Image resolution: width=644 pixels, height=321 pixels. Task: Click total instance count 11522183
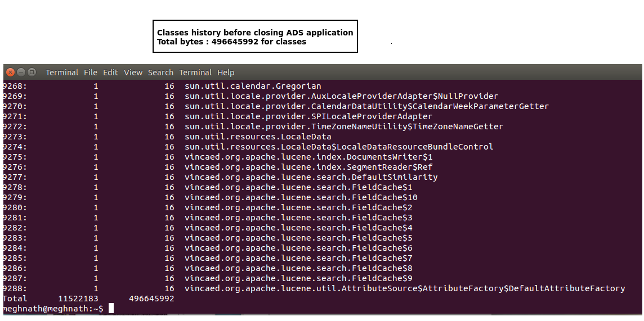click(x=78, y=299)
